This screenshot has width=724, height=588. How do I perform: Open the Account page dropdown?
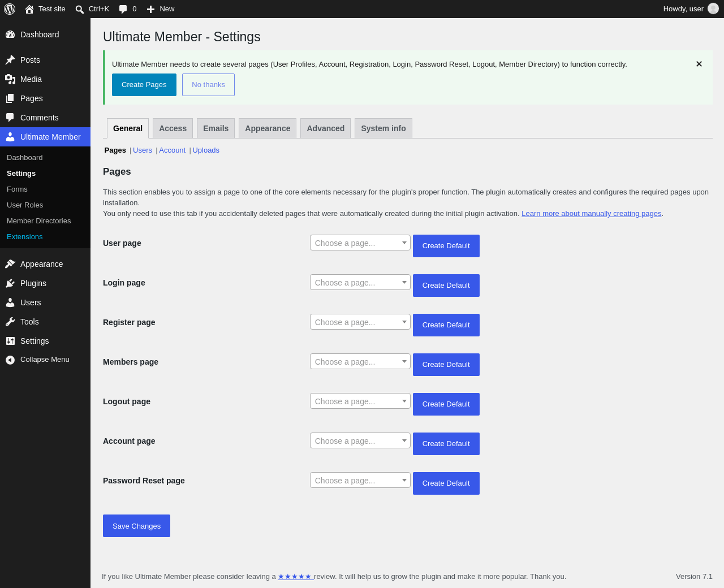pyautogui.click(x=360, y=440)
